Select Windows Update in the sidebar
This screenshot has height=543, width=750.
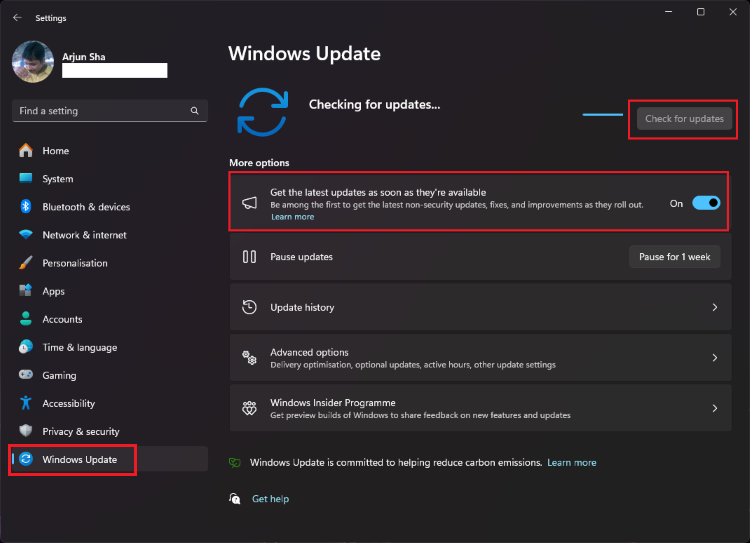(x=110, y=459)
